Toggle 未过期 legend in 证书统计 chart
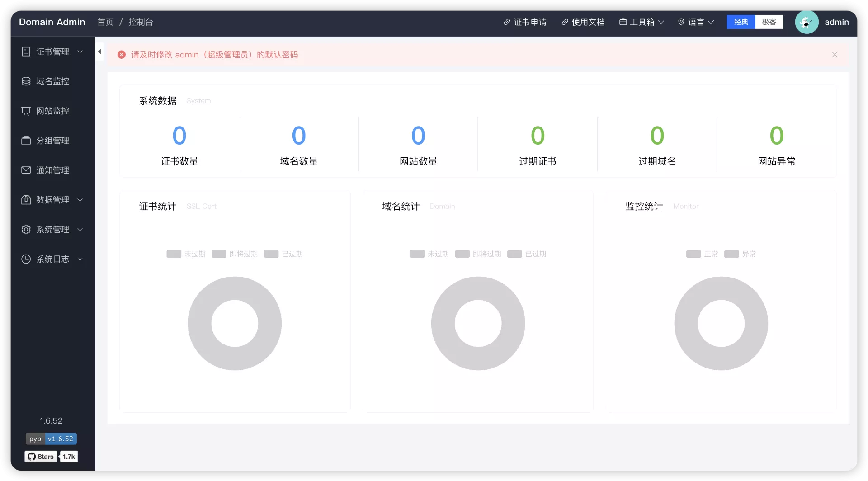868x481 pixels. (x=186, y=254)
